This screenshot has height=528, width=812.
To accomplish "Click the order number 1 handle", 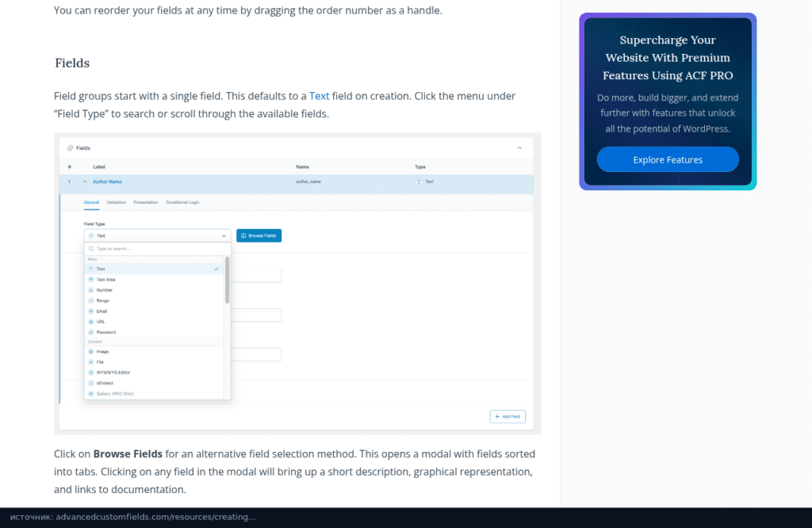I will (70, 182).
